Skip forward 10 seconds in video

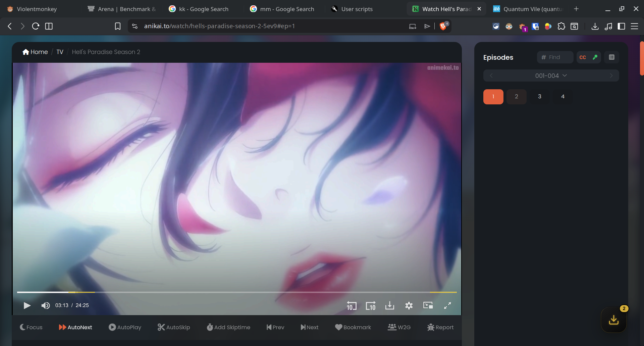point(371,306)
